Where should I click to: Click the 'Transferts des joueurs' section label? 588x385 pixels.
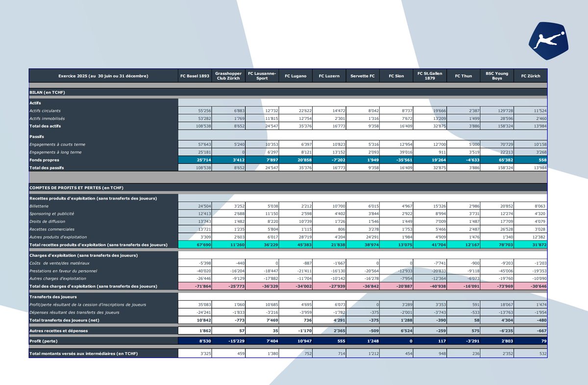pos(52,296)
